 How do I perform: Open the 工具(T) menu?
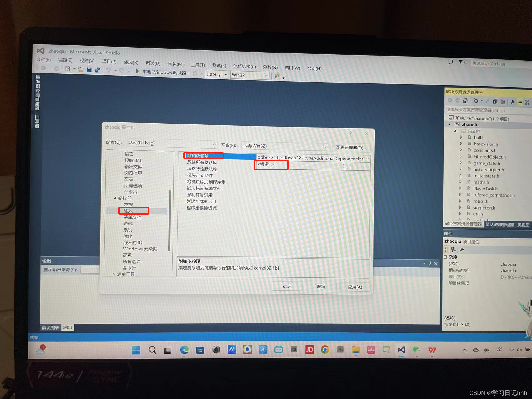198,65
